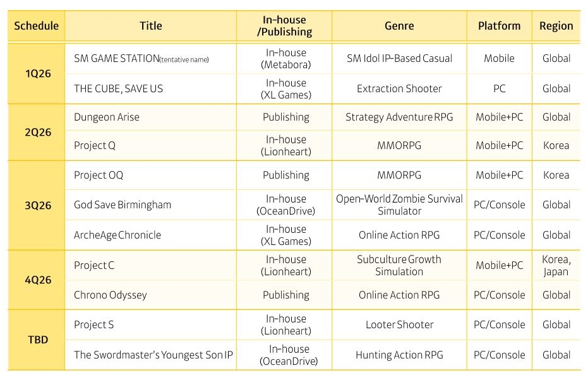588x378 pixels.
Task: Select THE CUBE, SAVE US title
Action: 118,89
